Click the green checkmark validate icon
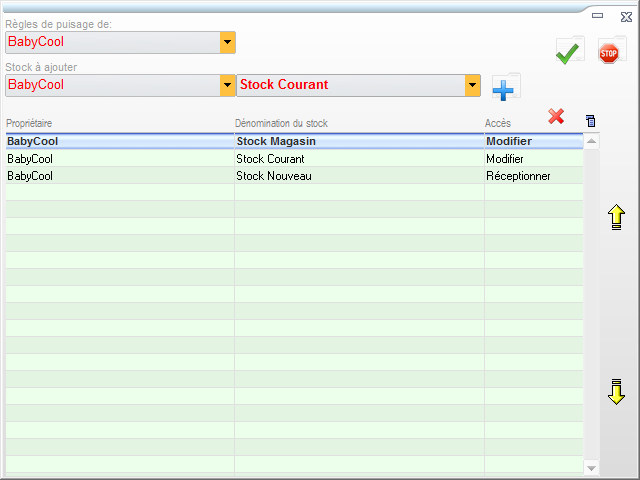Viewport: 640px width, 480px height. point(569,52)
